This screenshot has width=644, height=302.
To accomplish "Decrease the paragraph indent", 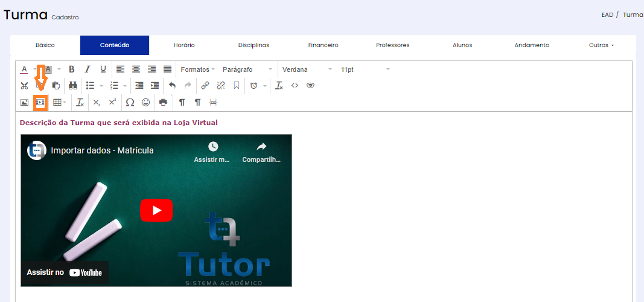I will click(x=139, y=85).
